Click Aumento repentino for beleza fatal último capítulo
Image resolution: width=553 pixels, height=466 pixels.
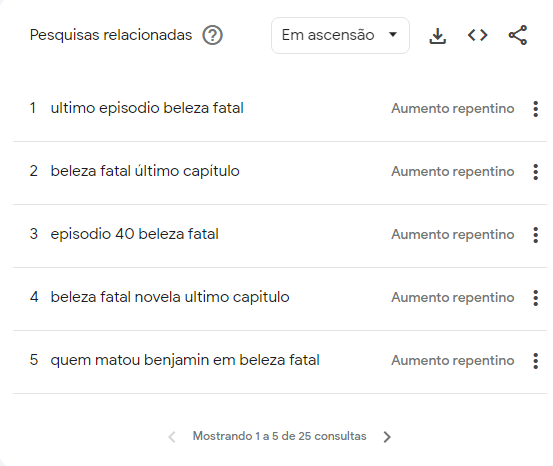453,171
